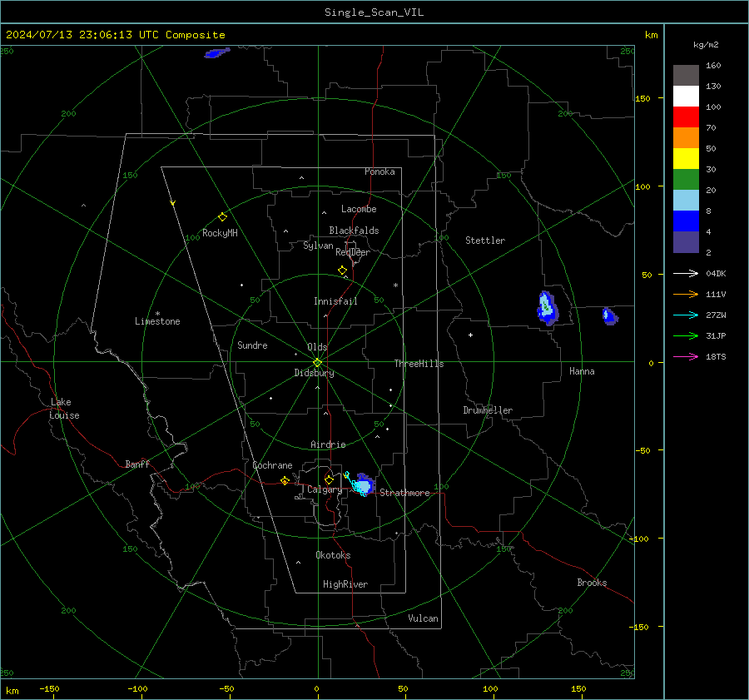Screen dimensions: 749x700
Task: Click the Lacombe city label
Action: 359,209
